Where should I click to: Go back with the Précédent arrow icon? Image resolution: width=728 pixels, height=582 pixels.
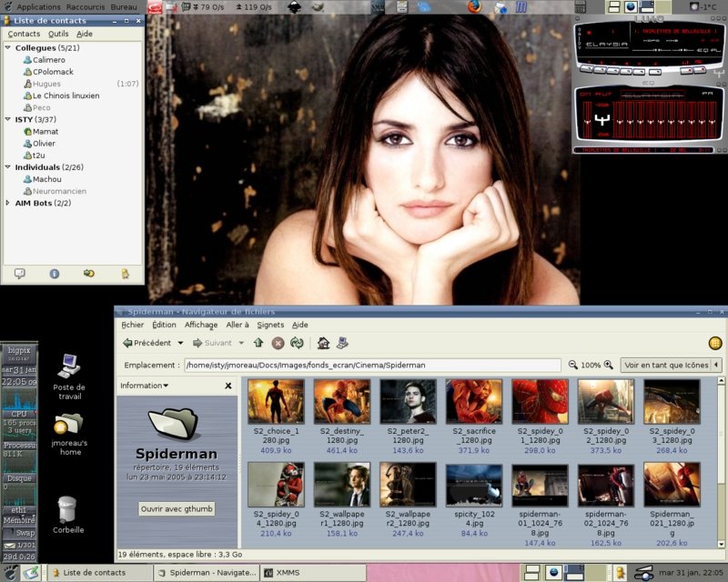coord(127,343)
